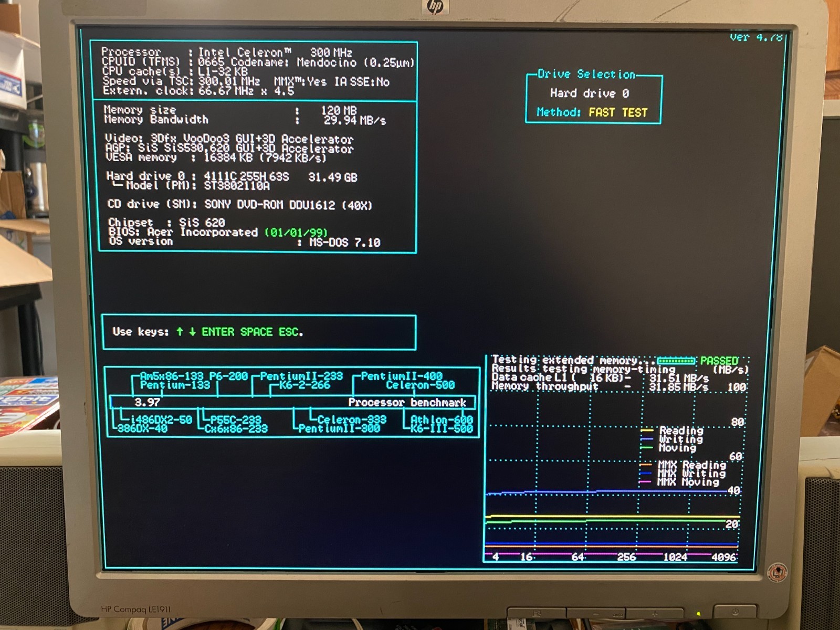Click the green power LED indicator

tap(698, 613)
